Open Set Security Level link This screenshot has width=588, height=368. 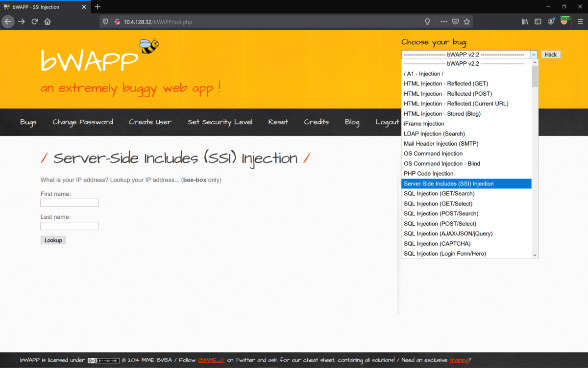pyautogui.click(x=220, y=122)
